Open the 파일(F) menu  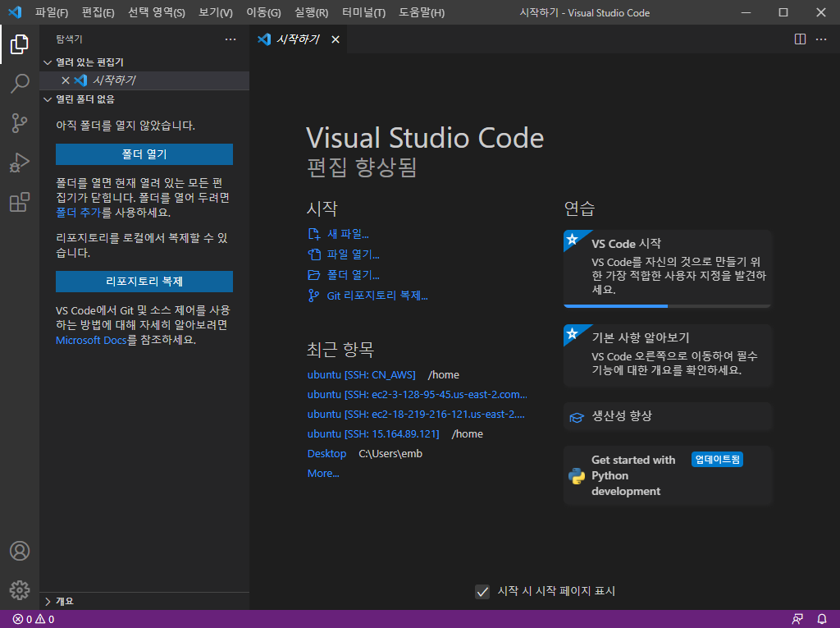pyautogui.click(x=52, y=12)
